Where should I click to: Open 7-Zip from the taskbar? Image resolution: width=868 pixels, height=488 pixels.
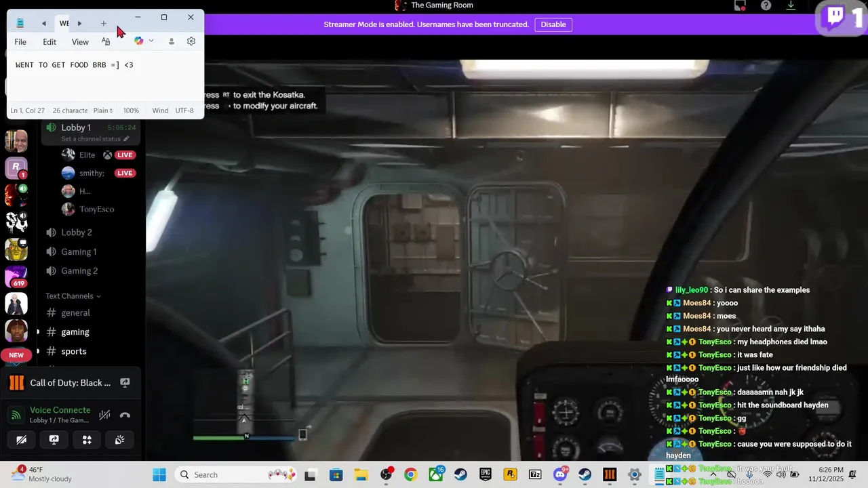point(535,474)
